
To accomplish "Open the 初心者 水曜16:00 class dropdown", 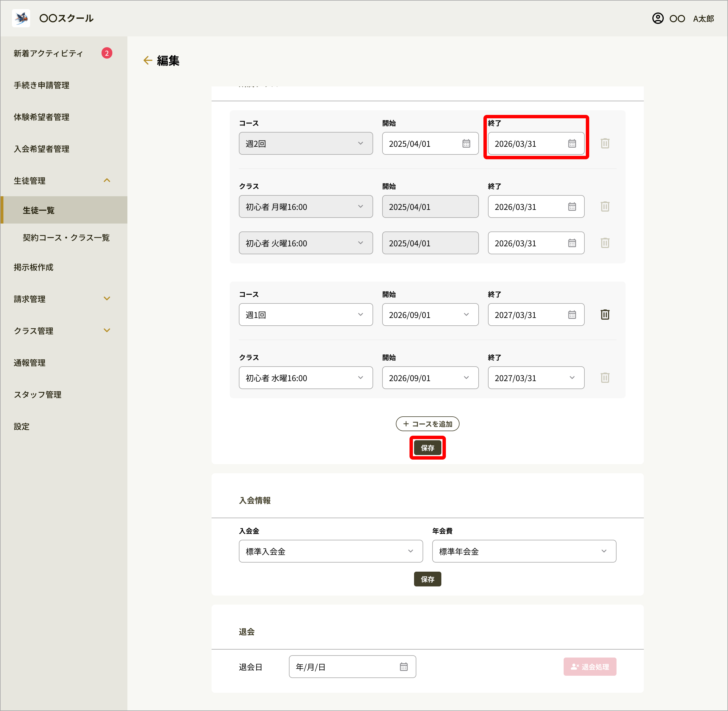I will click(x=306, y=378).
